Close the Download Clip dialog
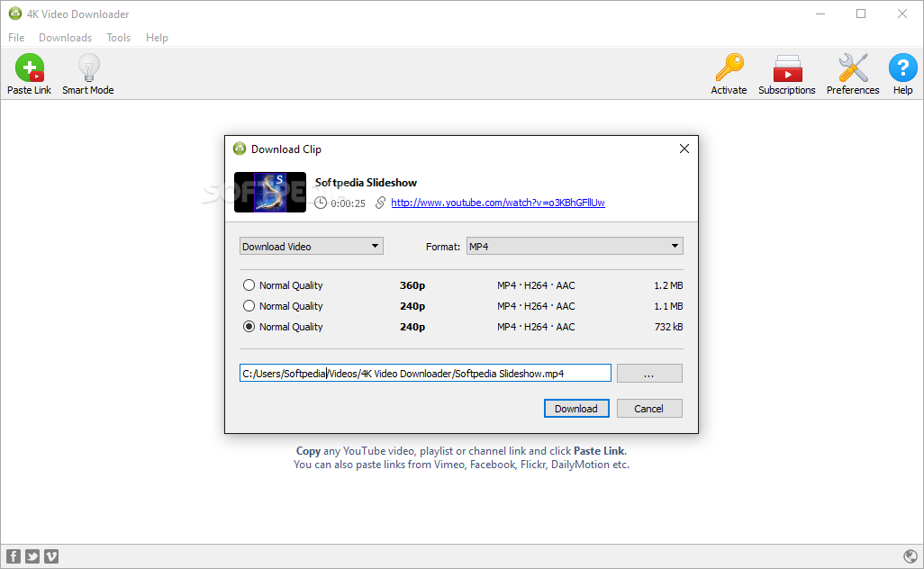This screenshot has height=569, width=924. pyautogui.click(x=684, y=149)
